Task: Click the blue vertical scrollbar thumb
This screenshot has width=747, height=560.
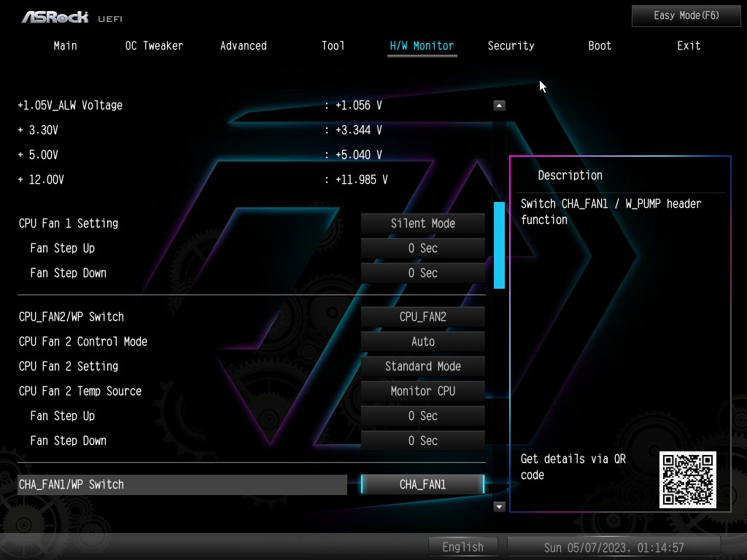Action: (x=499, y=245)
